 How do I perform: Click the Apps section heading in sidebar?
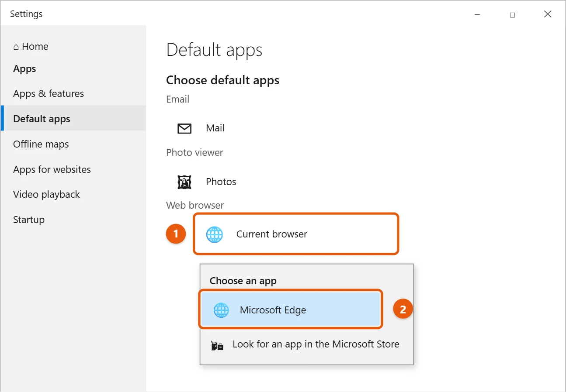pos(24,69)
